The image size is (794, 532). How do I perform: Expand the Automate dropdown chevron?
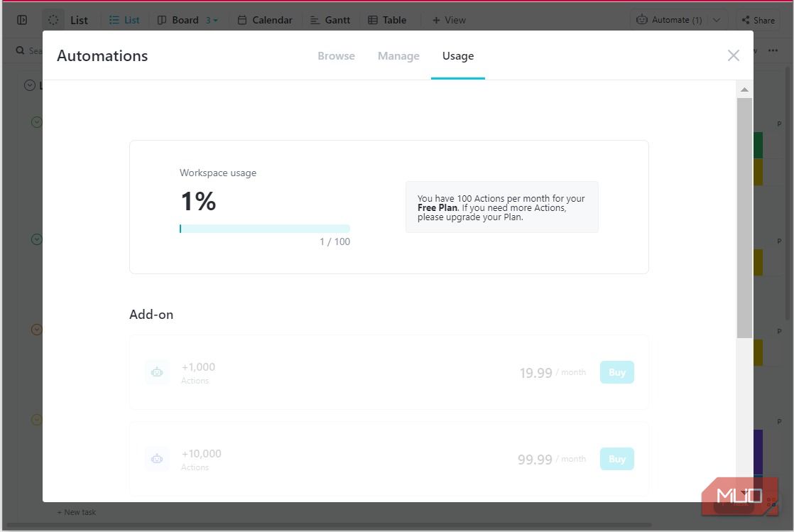point(717,20)
